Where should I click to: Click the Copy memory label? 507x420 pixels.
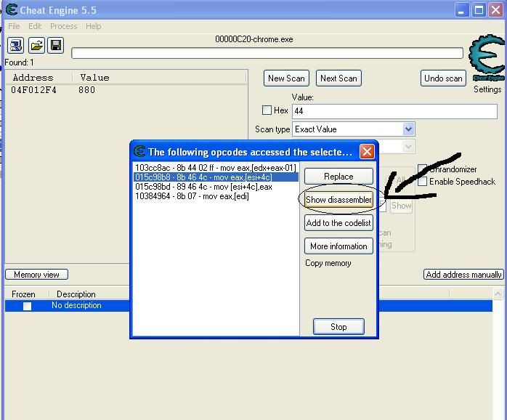(328, 263)
